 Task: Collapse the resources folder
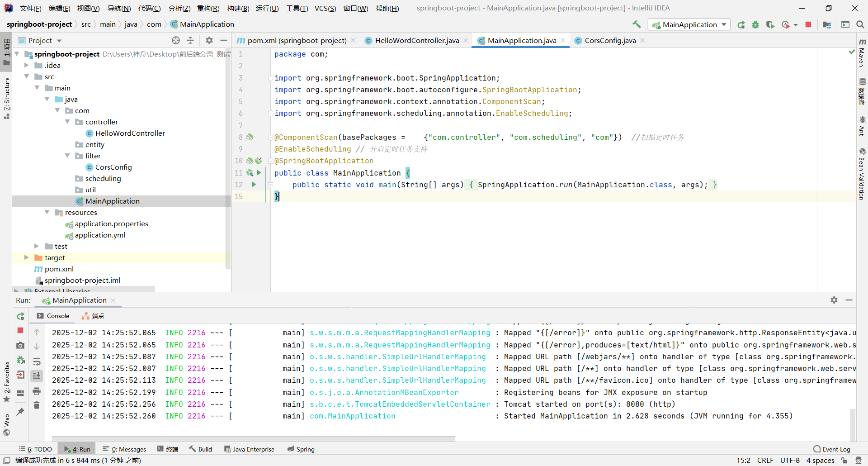(x=47, y=212)
